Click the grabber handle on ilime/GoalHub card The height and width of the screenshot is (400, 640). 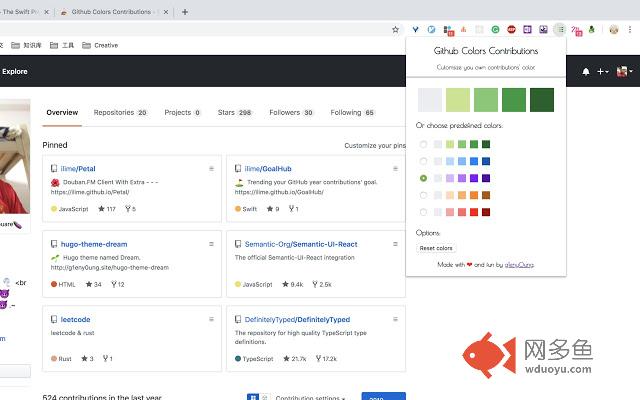click(x=395, y=169)
